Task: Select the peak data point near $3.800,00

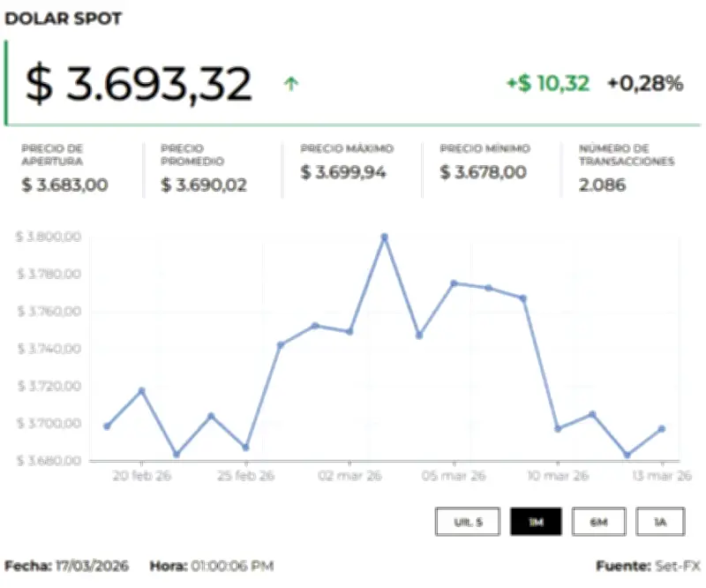Action: (x=384, y=237)
